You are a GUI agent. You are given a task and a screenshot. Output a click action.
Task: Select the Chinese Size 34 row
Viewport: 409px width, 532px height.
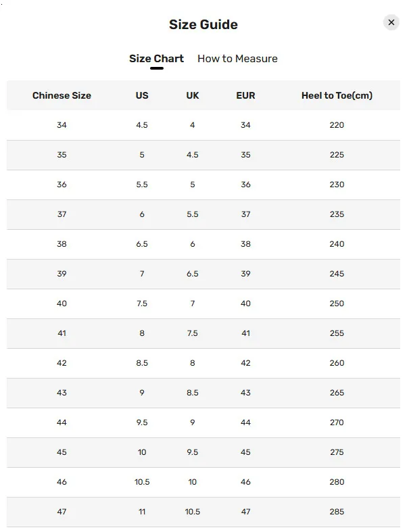(x=62, y=125)
